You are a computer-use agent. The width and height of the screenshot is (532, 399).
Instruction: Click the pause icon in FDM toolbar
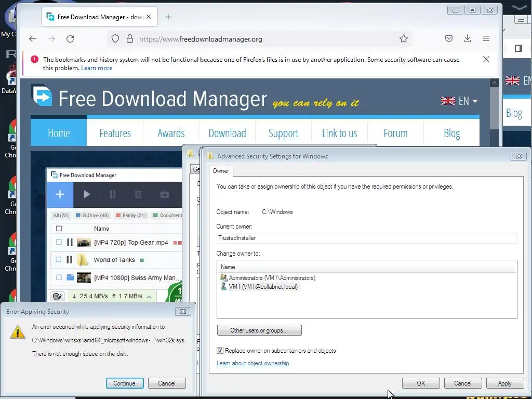click(113, 194)
